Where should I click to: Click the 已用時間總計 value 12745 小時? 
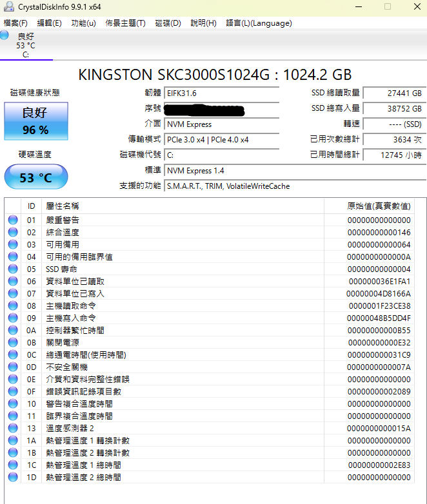click(x=395, y=155)
